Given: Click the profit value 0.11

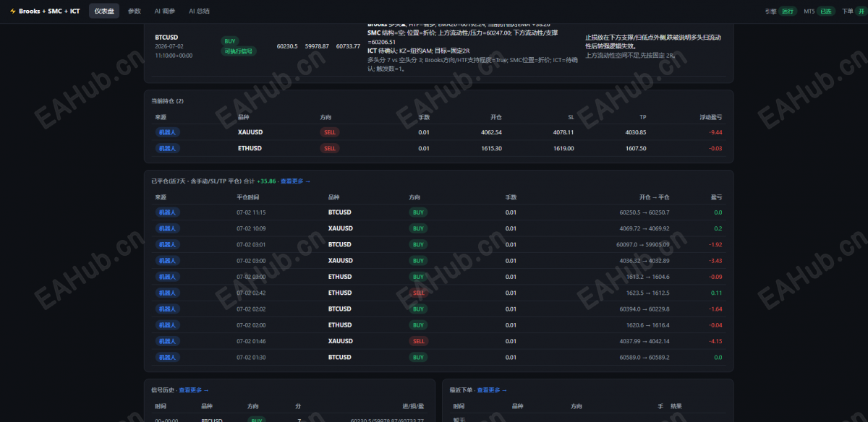Looking at the screenshot, I should (716, 293).
